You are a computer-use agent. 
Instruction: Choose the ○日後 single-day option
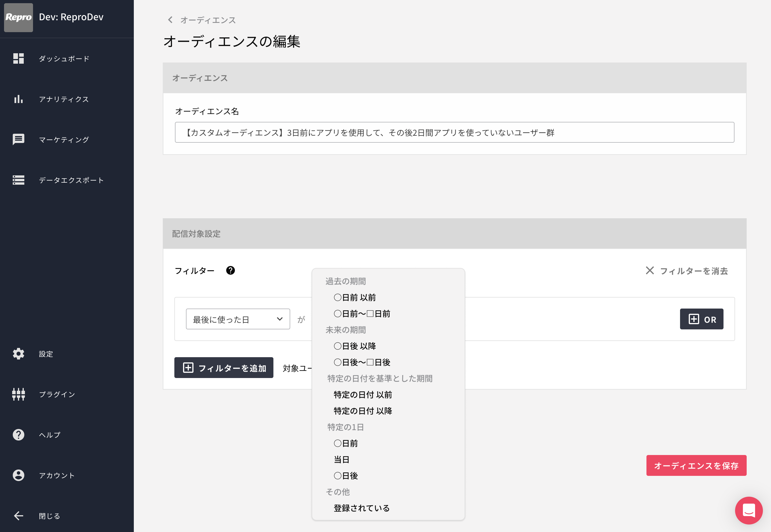point(346,476)
